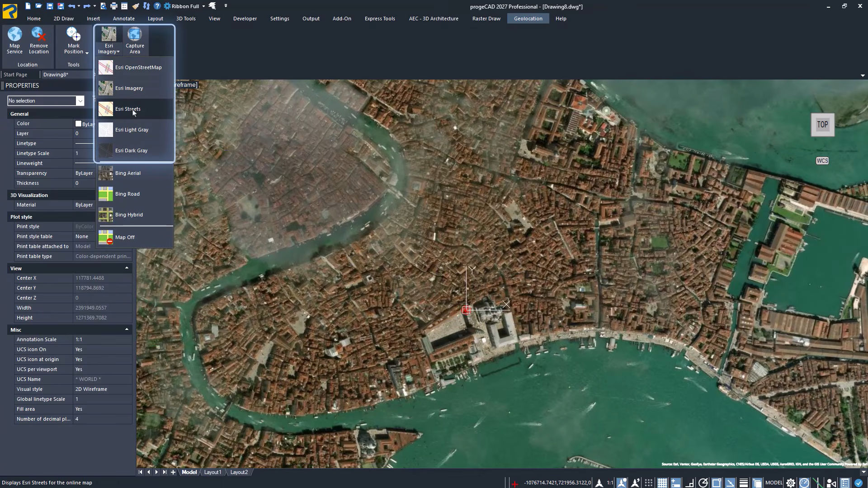Jump to first layout tab arrow
Image resolution: width=868 pixels, height=488 pixels.
point(141,472)
